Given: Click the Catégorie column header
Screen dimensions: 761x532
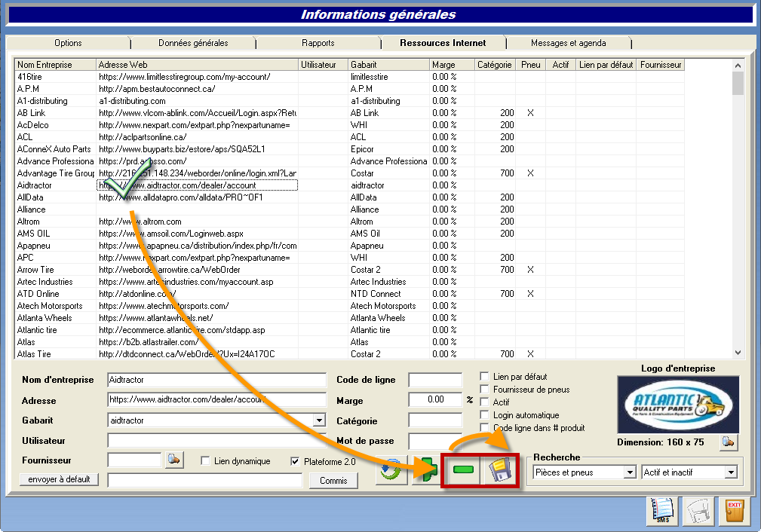Looking at the screenshot, I should click(x=495, y=65).
